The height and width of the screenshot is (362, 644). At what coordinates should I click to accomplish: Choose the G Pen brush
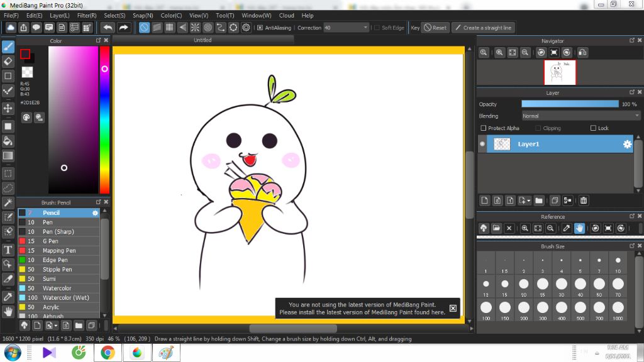pos(58,241)
